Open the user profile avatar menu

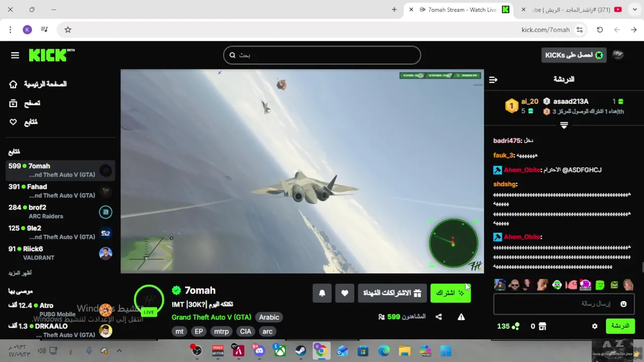click(x=618, y=55)
